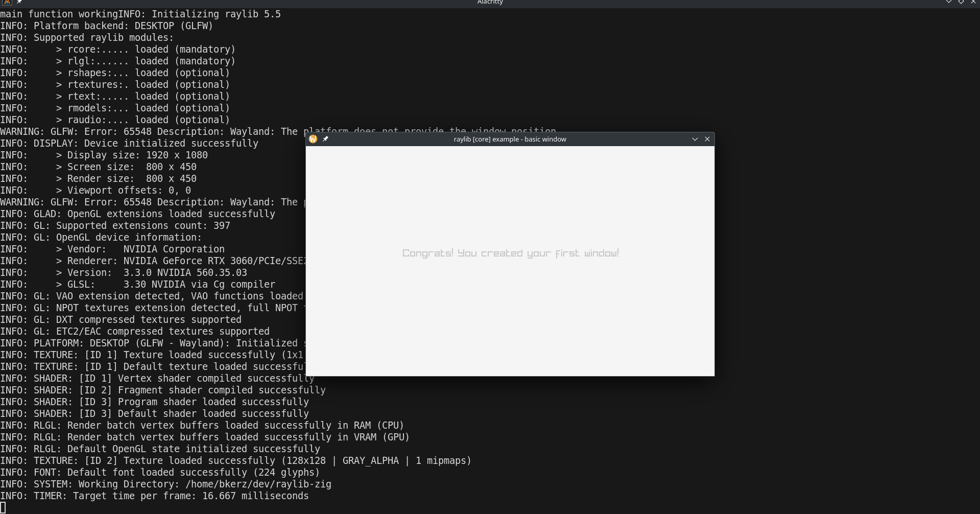Click the terminal cursor block on the last line

click(x=3, y=507)
